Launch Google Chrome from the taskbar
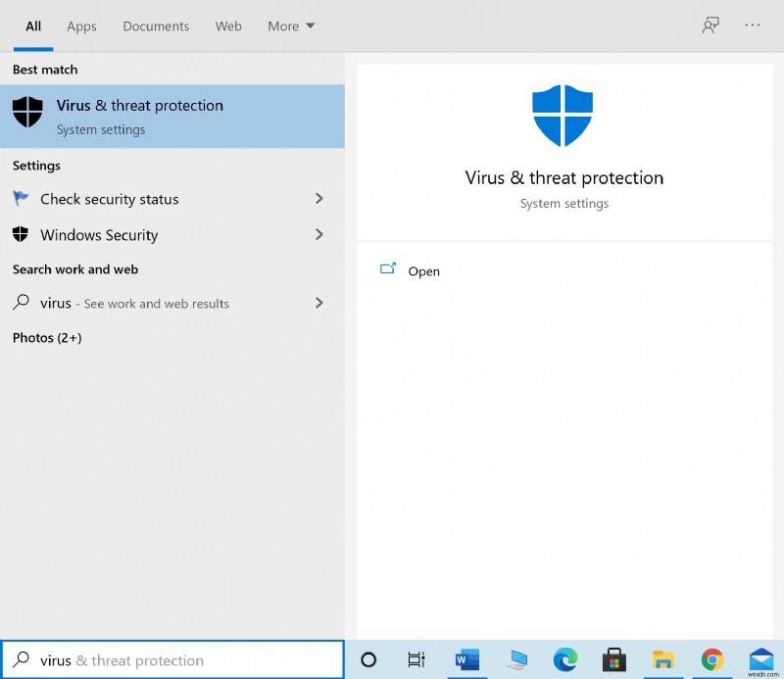This screenshot has width=784, height=679. (712, 660)
